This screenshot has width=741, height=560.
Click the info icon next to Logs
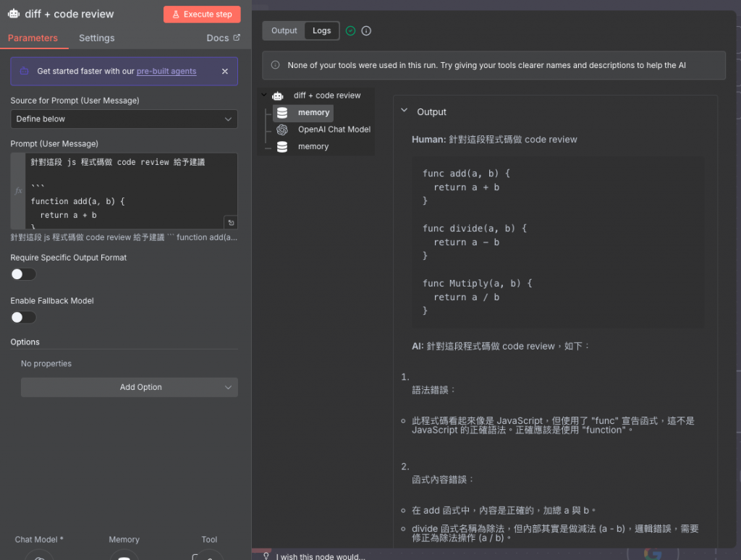pos(366,30)
